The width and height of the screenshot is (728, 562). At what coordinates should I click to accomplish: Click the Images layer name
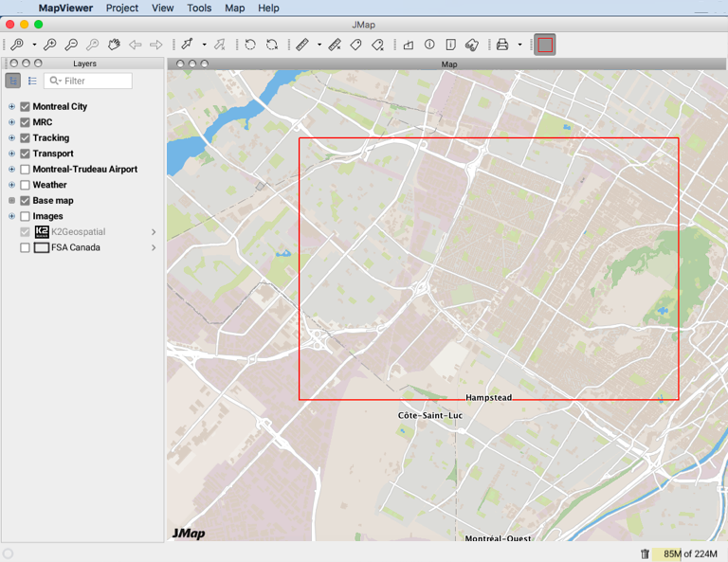[x=47, y=217]
